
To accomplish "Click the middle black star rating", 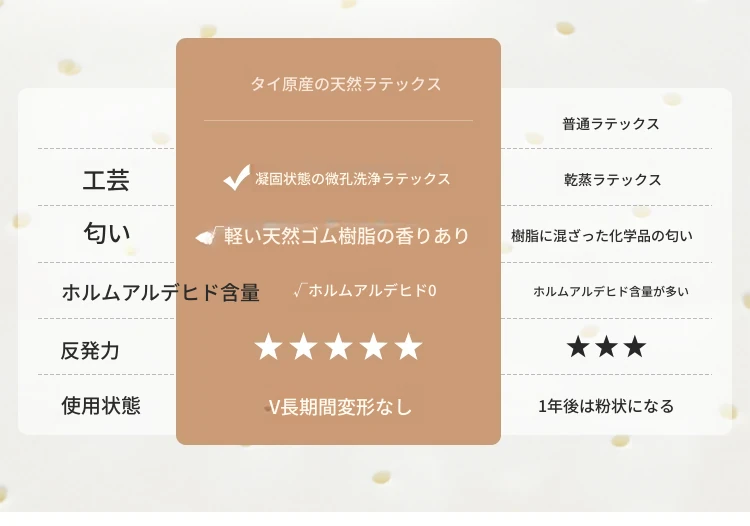I will point(607,346).
